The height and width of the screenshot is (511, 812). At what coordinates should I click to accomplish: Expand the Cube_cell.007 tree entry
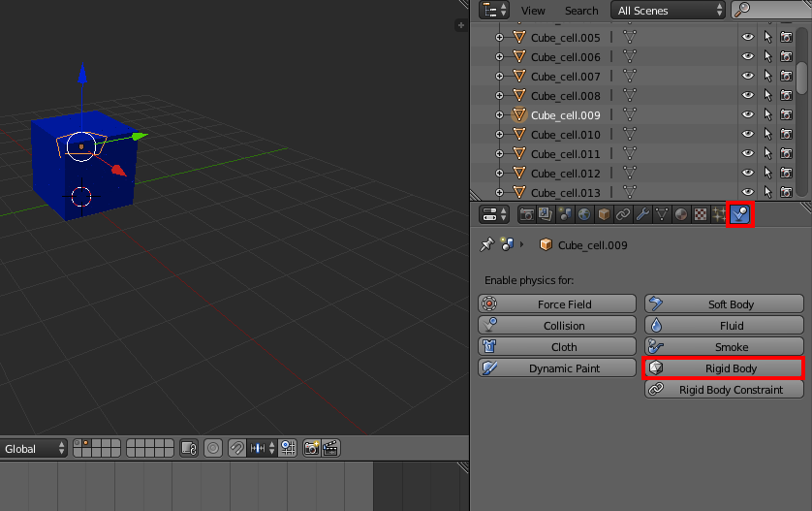(499, 77)
